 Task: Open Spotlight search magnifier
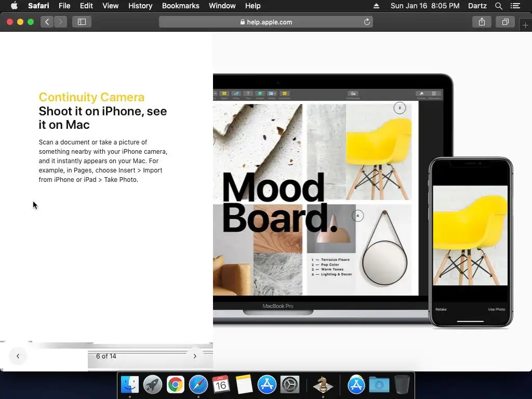click(498, 6)
